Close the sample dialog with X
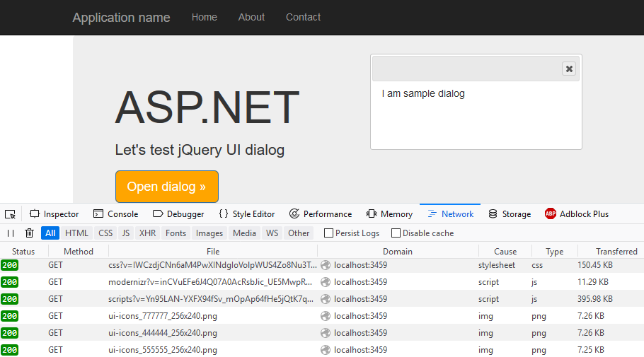This screenshot has height=357, width=644. 569,69
